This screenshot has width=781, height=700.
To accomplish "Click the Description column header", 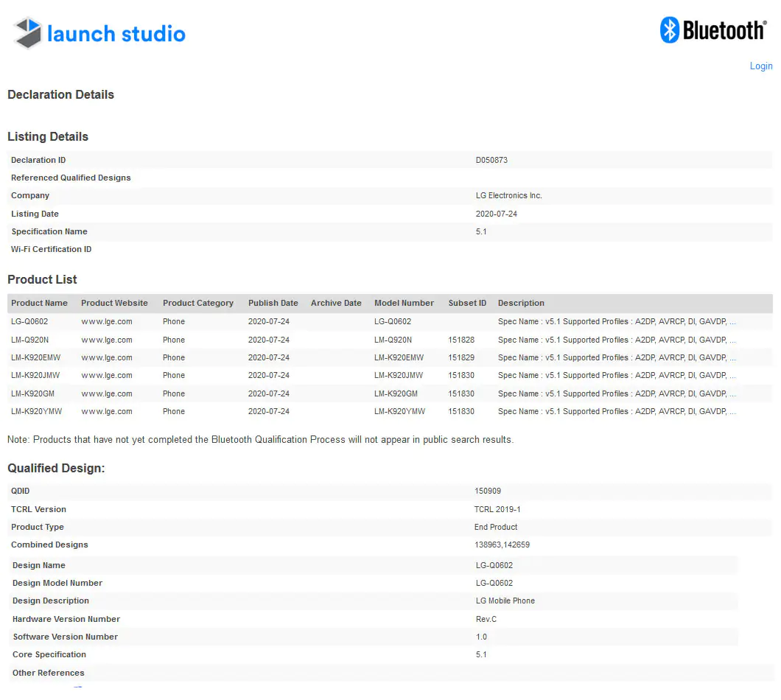I will point(521,303).
